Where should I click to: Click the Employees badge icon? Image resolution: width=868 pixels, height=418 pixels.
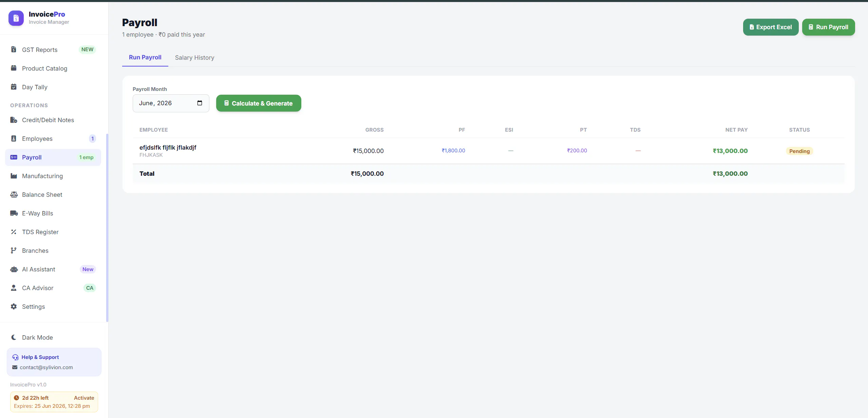tap(14, 138)
